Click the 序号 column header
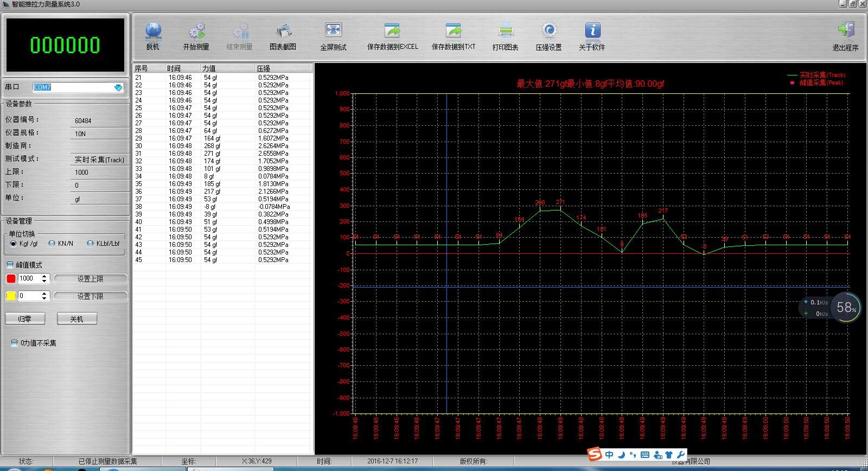Viewport: 868px width, 471px height. (150, 68)
